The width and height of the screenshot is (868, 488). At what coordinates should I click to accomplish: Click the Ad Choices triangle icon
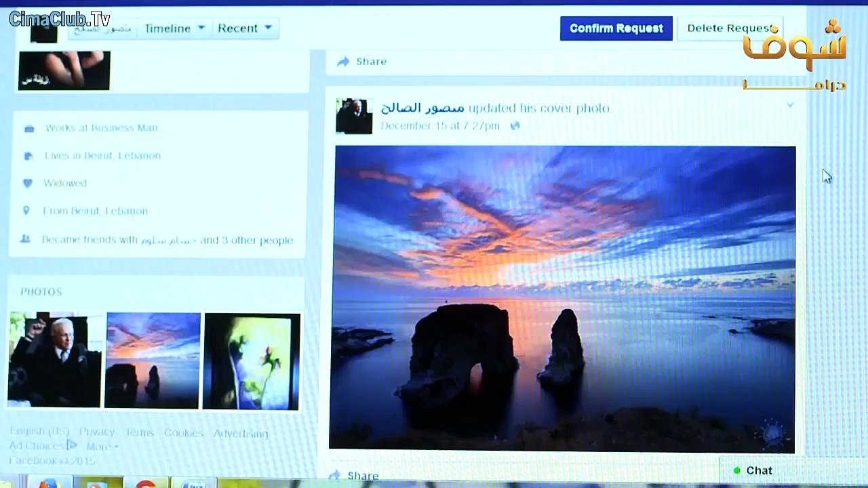point(72,446)
